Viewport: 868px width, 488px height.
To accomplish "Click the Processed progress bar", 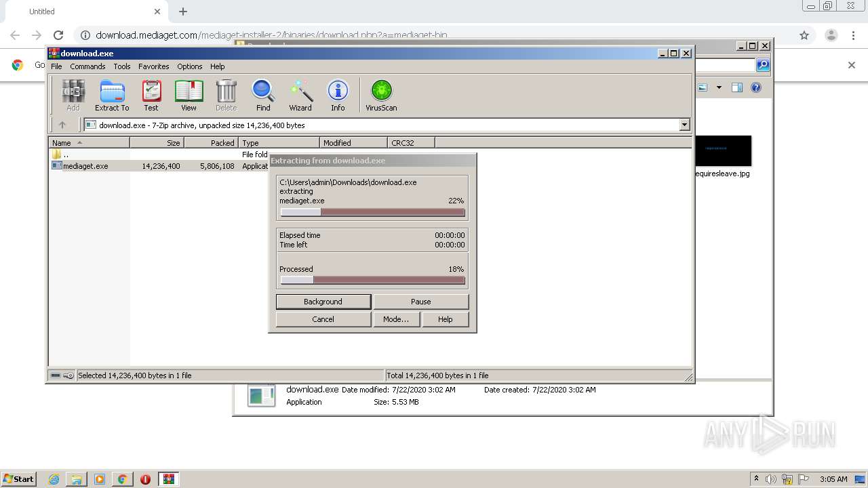I will (372, 280).
